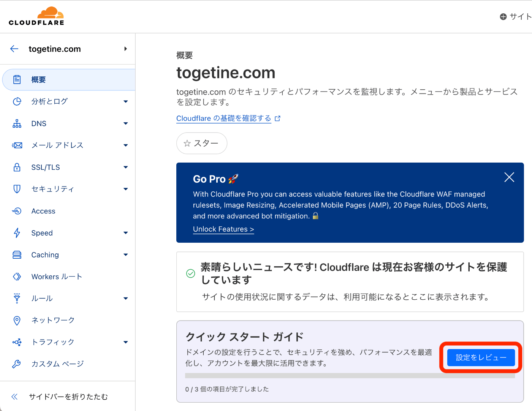Click the Quick Start progress bar
Viewport: 532px width, 411px height.
tap(350, 376)
